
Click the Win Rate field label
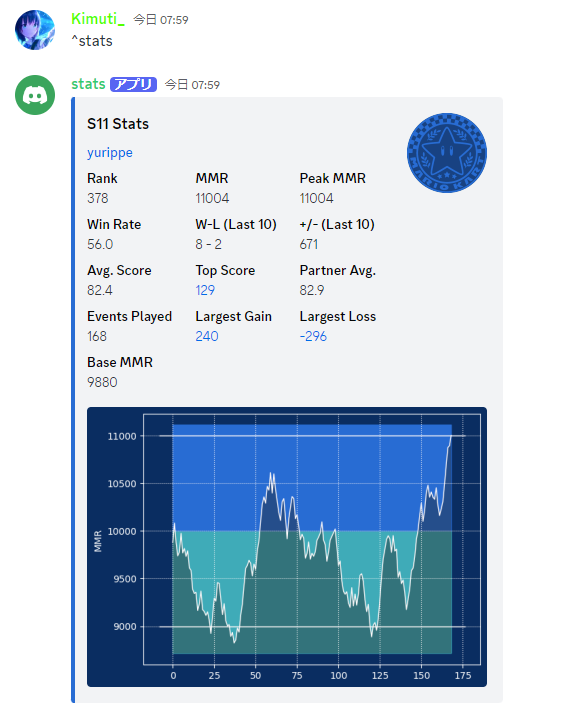click(x=114, y=224)
